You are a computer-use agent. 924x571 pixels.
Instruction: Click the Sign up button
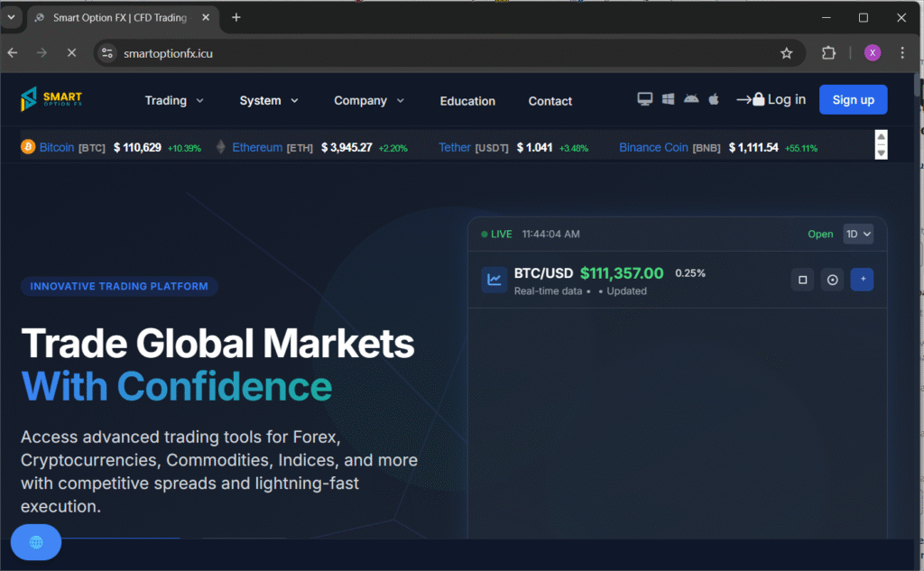tap(853, 99)
